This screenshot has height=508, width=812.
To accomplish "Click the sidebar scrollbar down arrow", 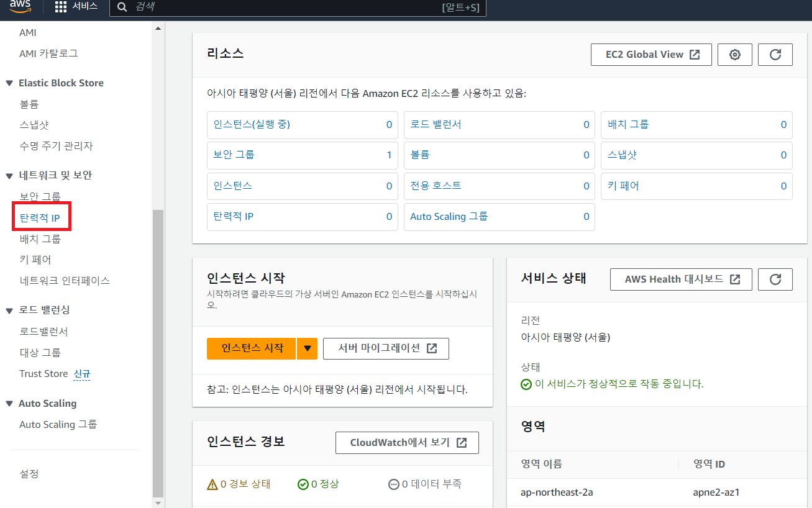I will coord(157,503).
